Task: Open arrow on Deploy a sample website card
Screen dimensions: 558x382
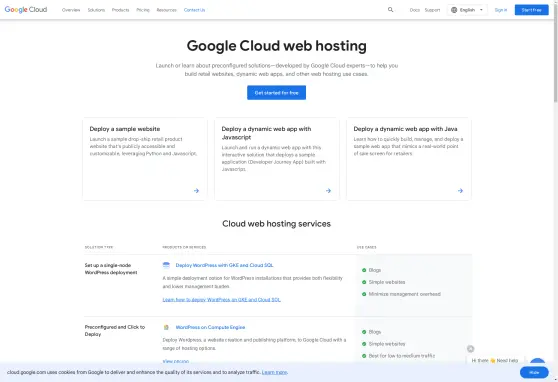Action: 196,191
